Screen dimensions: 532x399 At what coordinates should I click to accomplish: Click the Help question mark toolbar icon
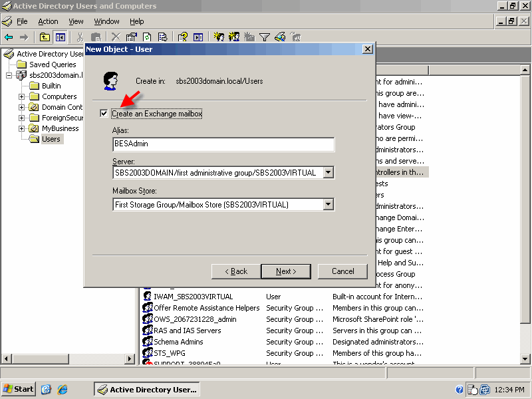[x=182, y=37]
